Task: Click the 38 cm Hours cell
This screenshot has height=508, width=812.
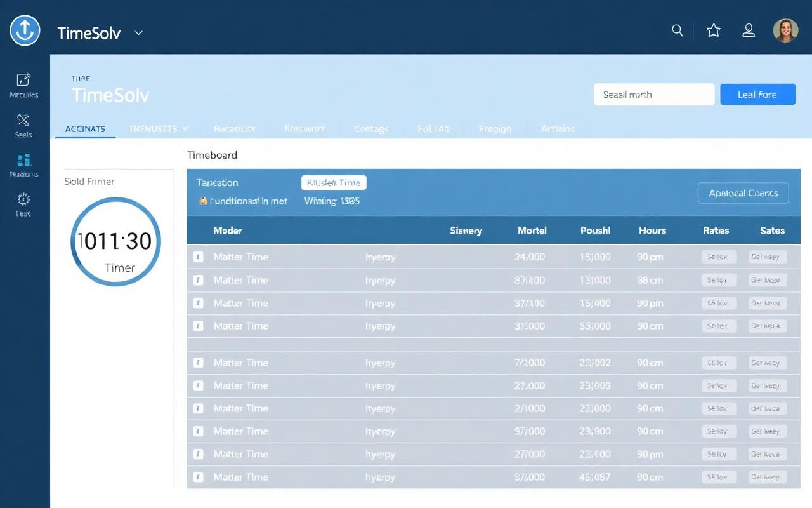Action: tap(650, 280)
